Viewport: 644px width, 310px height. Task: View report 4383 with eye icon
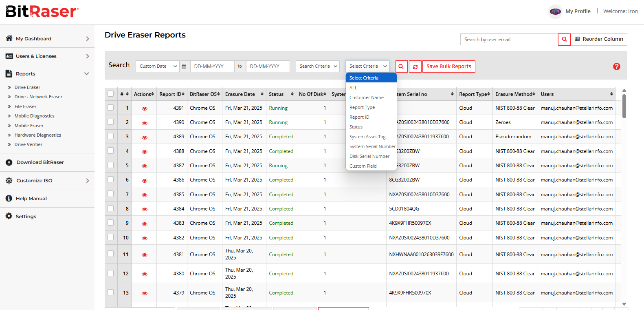pos(145,224)
